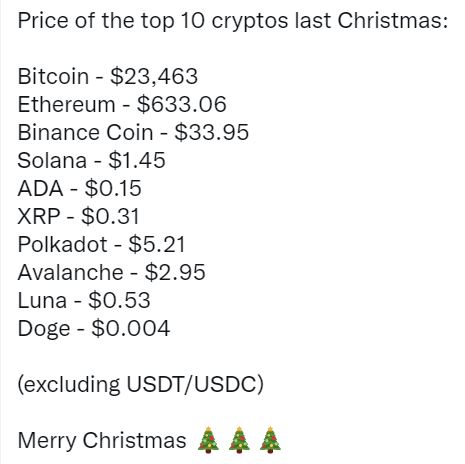Viewport: 465px width, 464px height.
Task: Click the middle Christmas tree emoji
Action: coord(239,440)
